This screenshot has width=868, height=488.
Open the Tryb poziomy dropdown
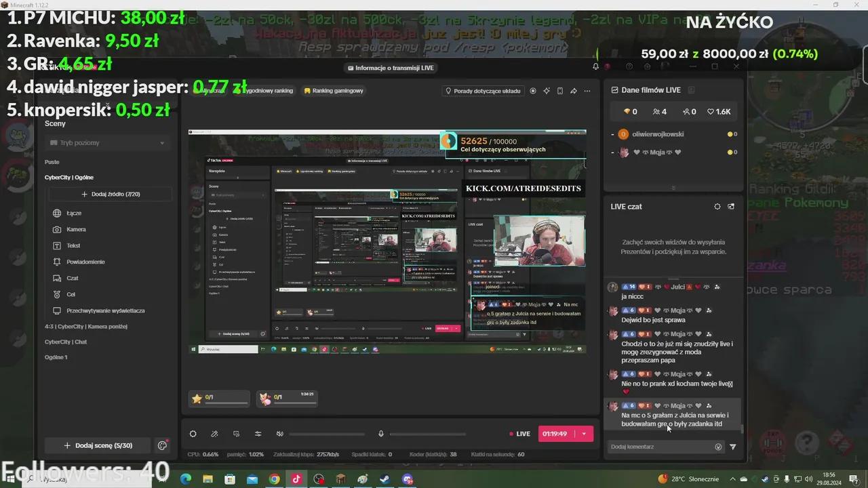(x=108, y=143)
